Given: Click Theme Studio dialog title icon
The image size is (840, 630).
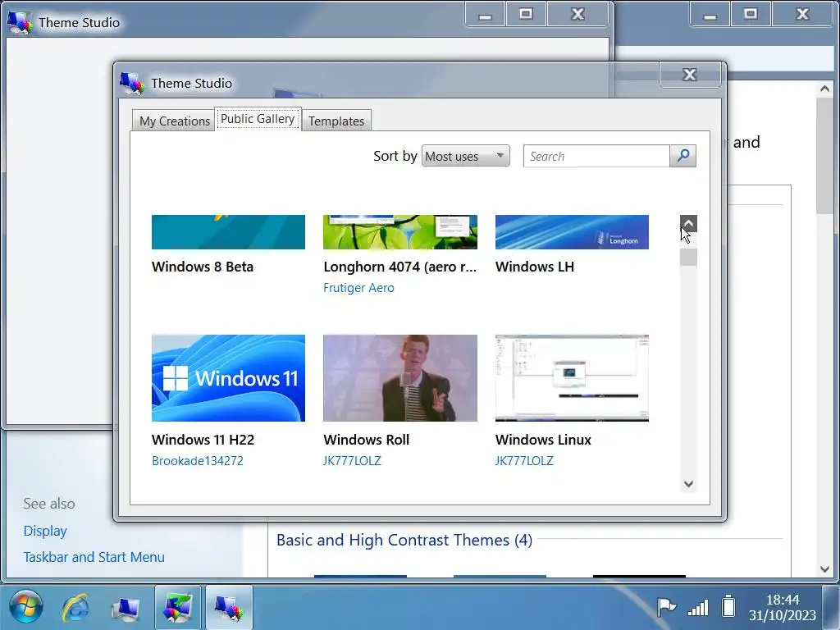Looking at the screenshot, I should pyautogui.click(x=132, y=83).
